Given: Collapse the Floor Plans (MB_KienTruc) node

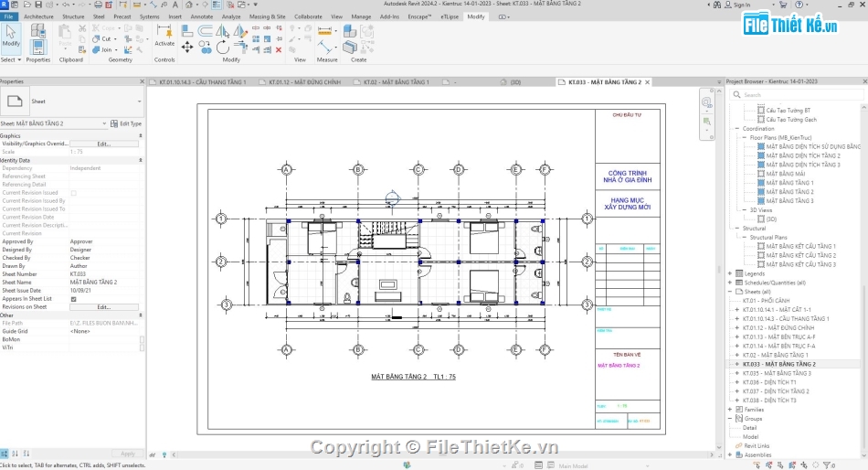Looking at the screenshot, I should [745, 137].
